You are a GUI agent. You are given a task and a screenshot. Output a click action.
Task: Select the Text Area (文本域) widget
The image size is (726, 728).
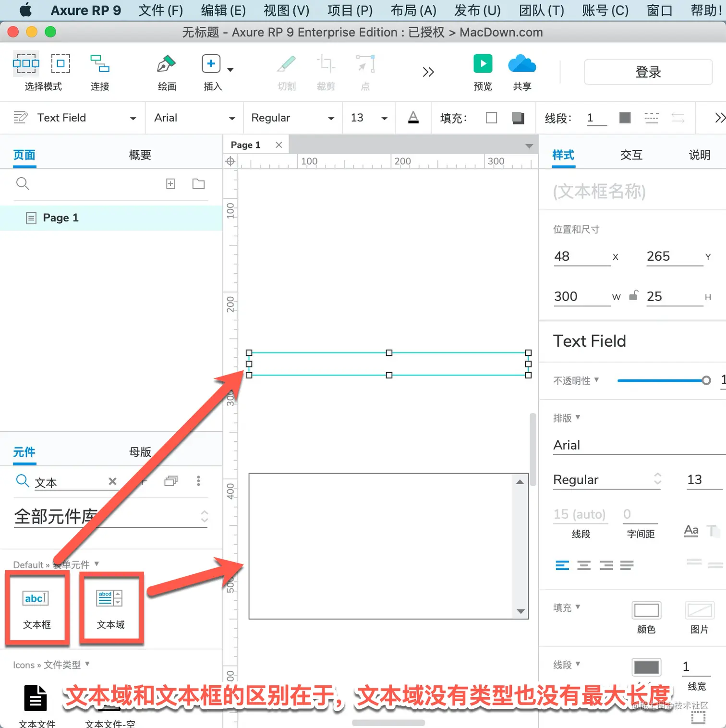pos(111,608)
